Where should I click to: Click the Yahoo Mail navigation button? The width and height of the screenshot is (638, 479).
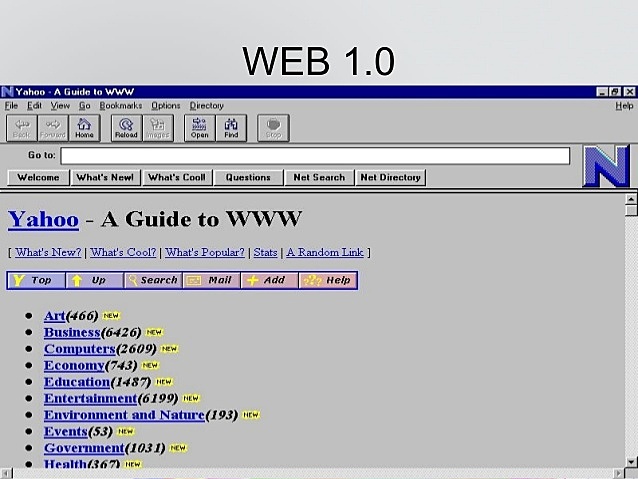click(x=211, y=280)
